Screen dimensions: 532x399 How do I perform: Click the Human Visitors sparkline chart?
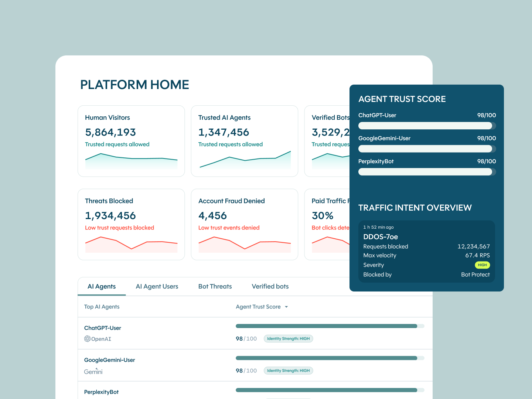click(x=131, y=161)
